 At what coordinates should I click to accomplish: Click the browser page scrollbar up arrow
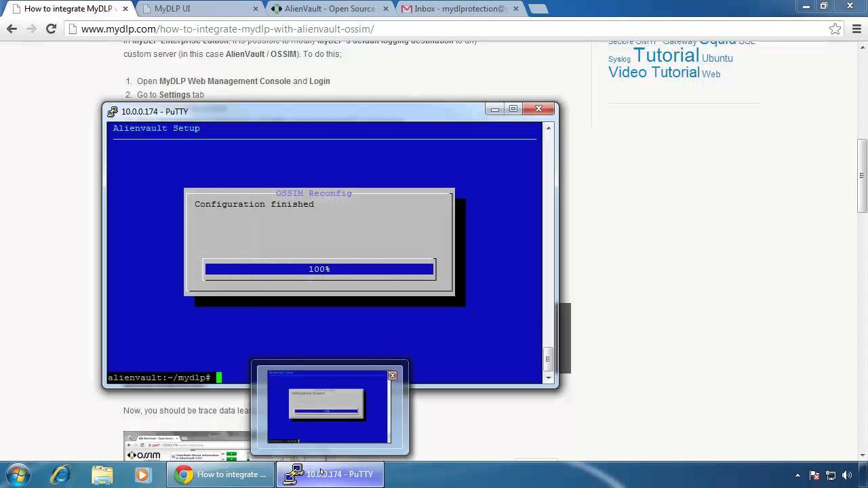point(862,47)
